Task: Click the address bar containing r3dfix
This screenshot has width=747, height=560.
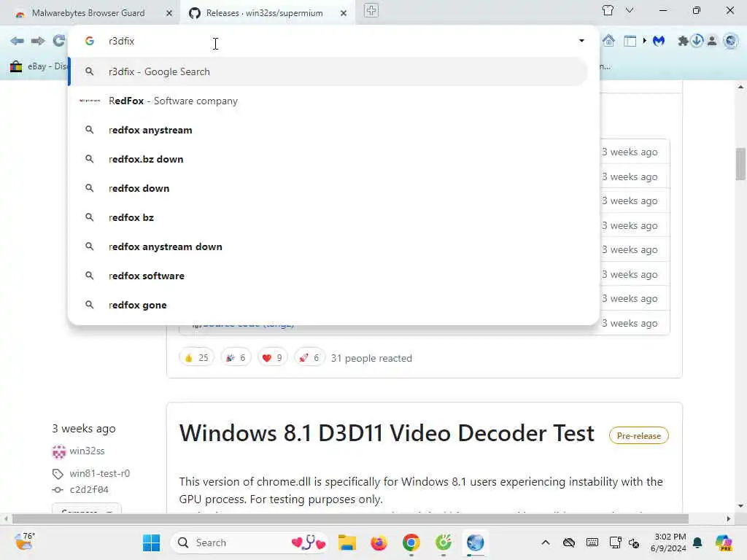Action: click(333, 41)
